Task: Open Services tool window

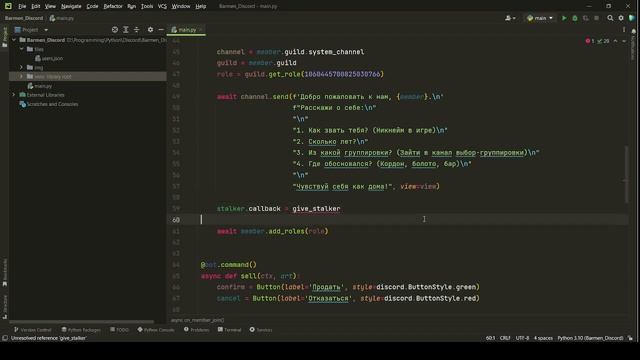Action: coord(261,330)
